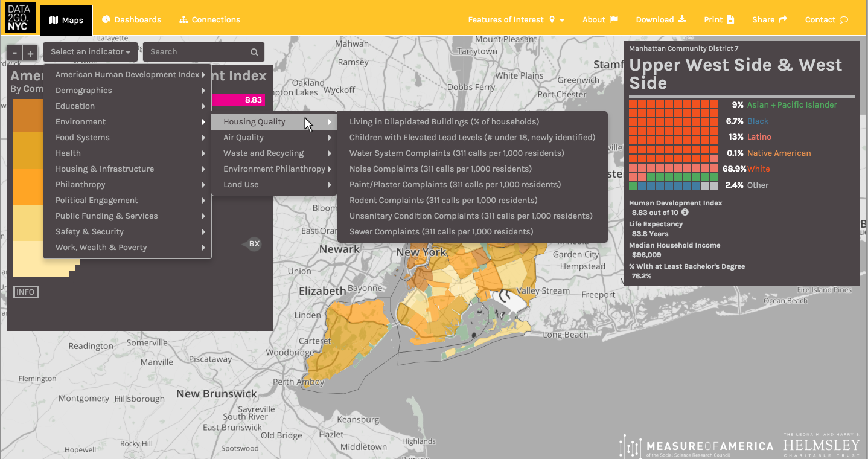This screenshot has height=459, width=868.
Task: Click the search magnifier icon
Action: pyautogui.click(x=255, y=52)
